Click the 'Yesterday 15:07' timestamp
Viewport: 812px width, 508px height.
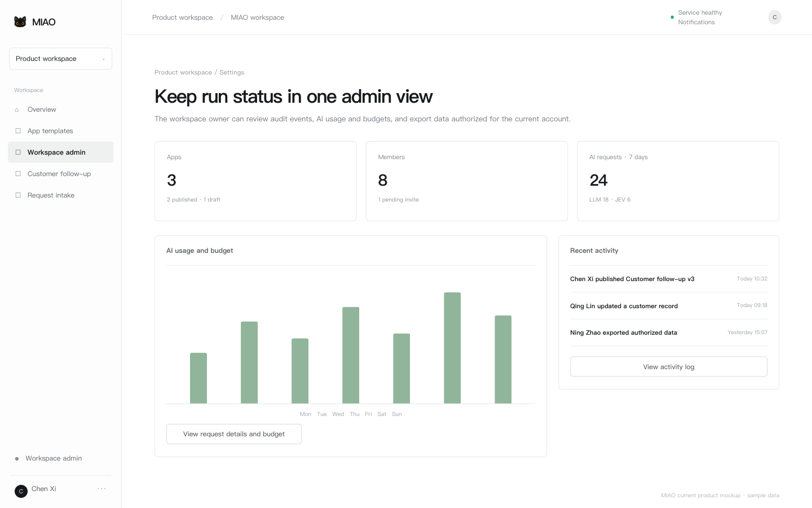pyautogui.click(x=747, y=332)
